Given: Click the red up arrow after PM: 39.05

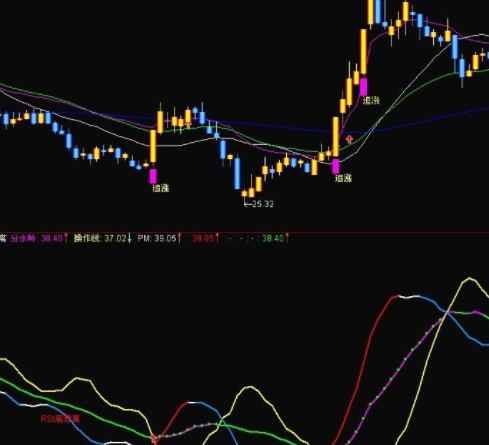Looking at the screenshot, I should tap(179, 238).
